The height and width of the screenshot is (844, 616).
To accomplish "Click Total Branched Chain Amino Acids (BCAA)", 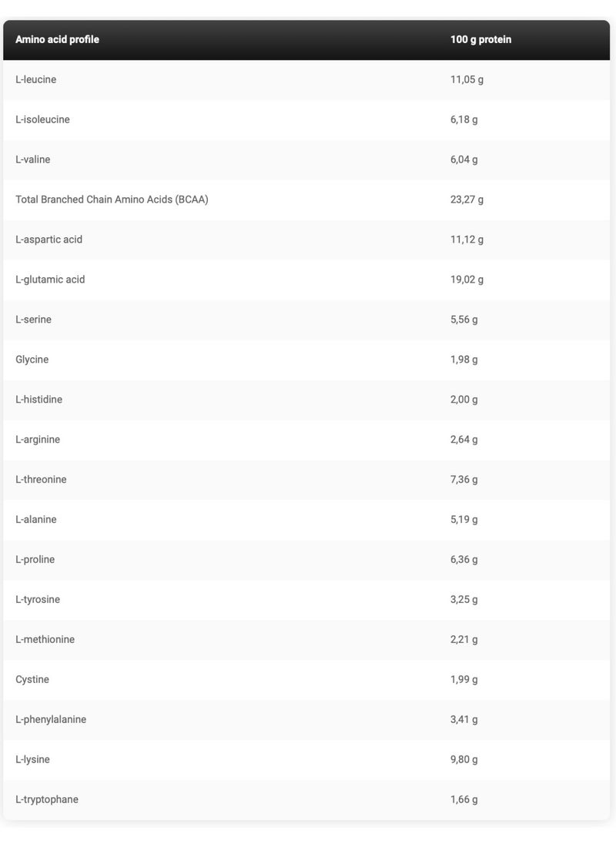I will click(112, 199).
